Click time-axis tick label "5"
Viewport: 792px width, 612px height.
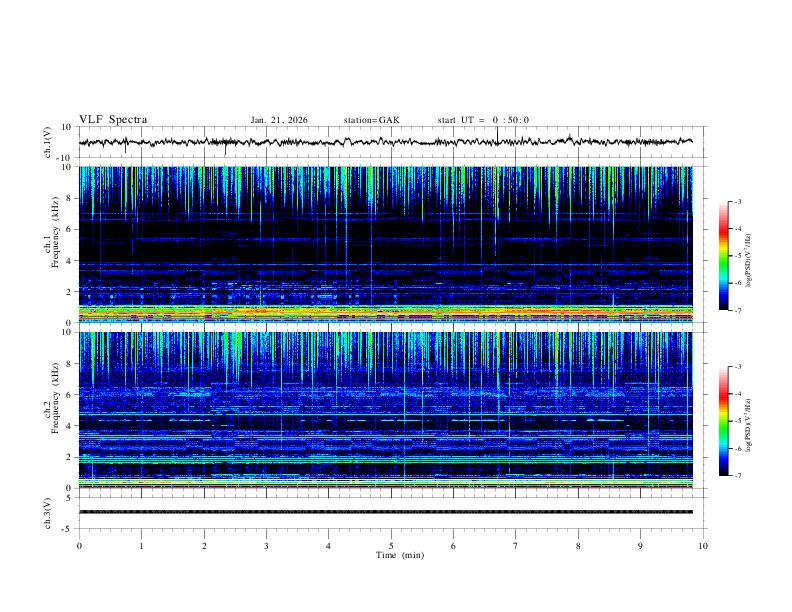point(391,546)
